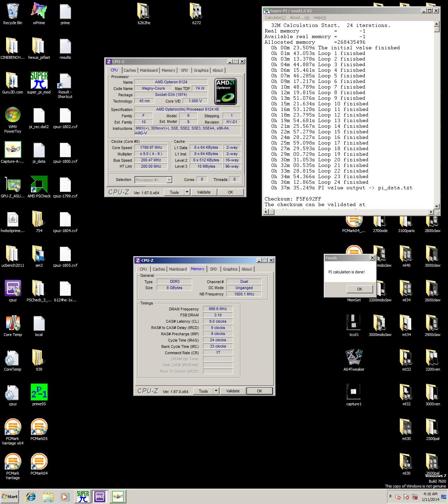Launch the prime95 desktop icon

click(39, 395)
